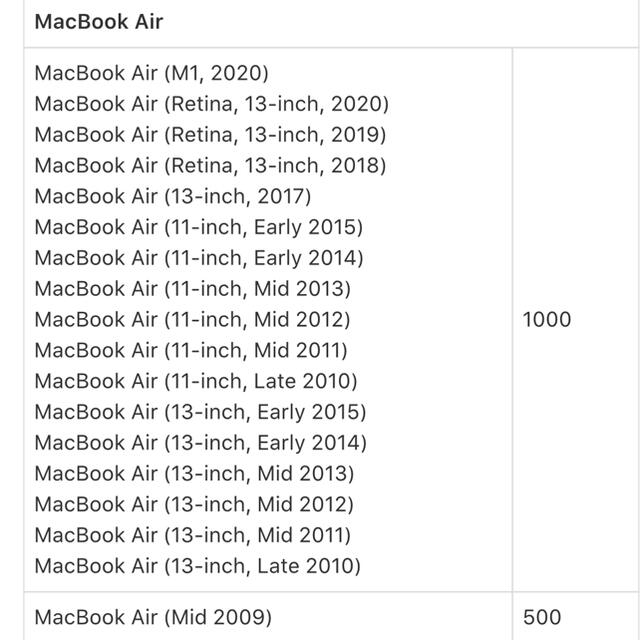Screen dimensions: 640x640
Task: Select MacBook Air (11-inch, Early 2014)
Action: (199, 258)
